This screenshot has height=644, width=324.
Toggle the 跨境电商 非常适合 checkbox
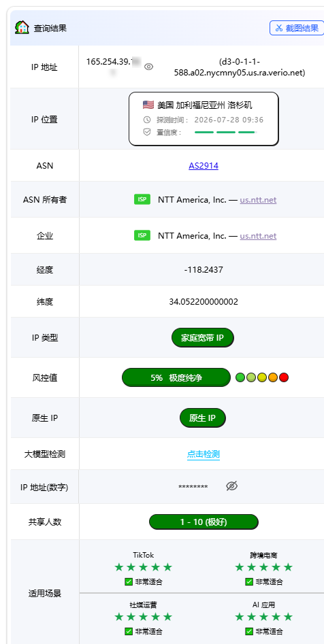point(248,581)
